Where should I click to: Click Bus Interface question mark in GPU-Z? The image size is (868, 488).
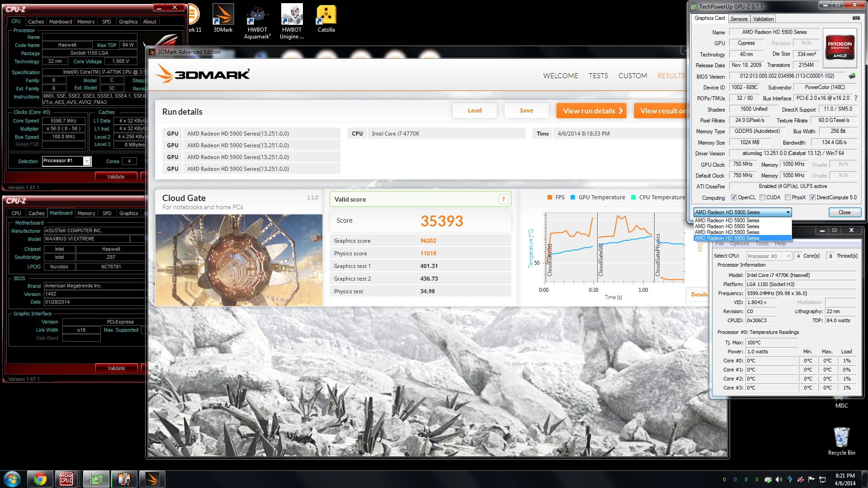[856, 98]
